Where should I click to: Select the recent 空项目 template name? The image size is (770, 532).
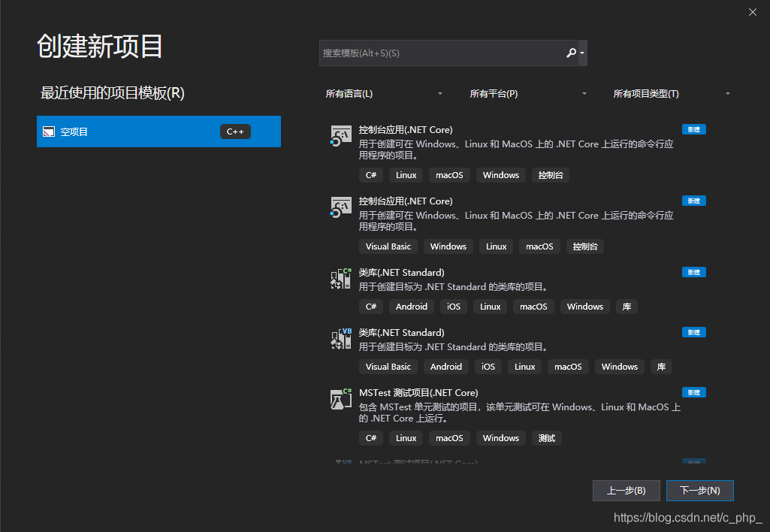tap(74, 131)
